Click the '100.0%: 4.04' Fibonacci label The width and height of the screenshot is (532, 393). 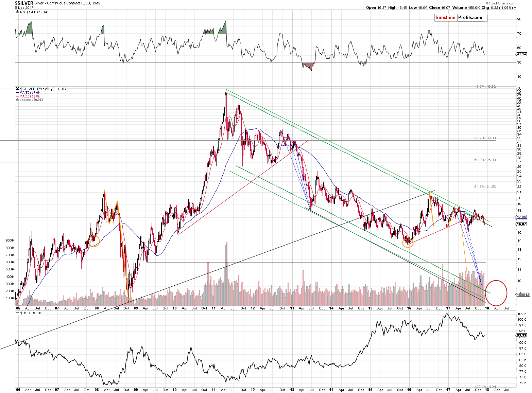(485, 387)
